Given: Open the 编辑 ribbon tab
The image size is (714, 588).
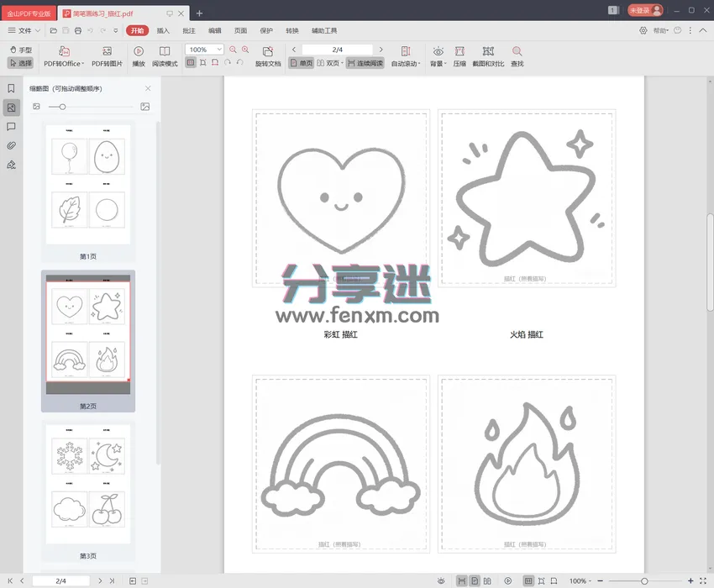Looking at the screenshot, I should (214, 30).
